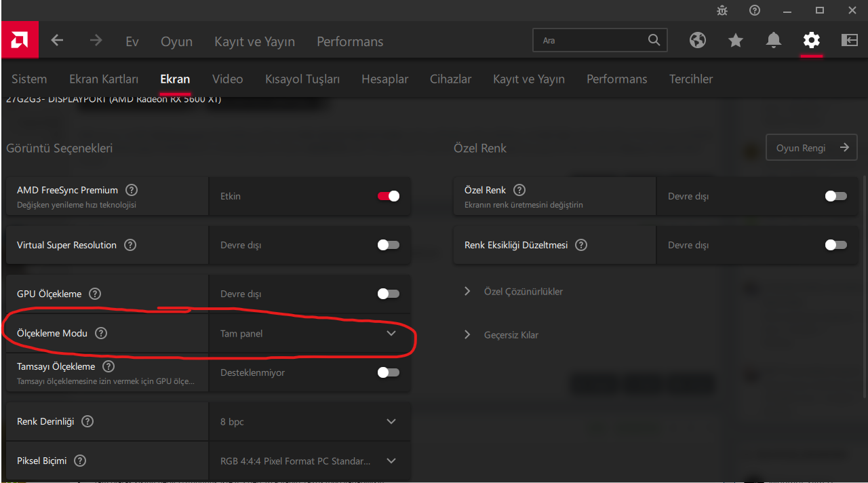Open the web browser globe icon
This screenshot has width=868, height=483.
pyautogui.click(x=698, y=41)
